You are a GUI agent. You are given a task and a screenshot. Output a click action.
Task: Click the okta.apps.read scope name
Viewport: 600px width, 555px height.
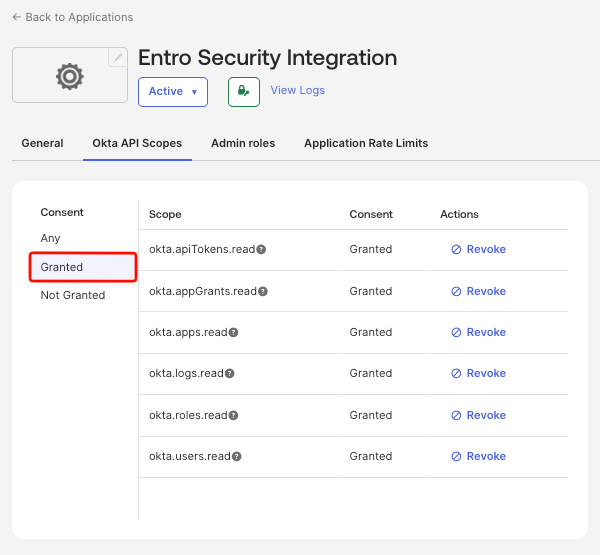[188, 333]
